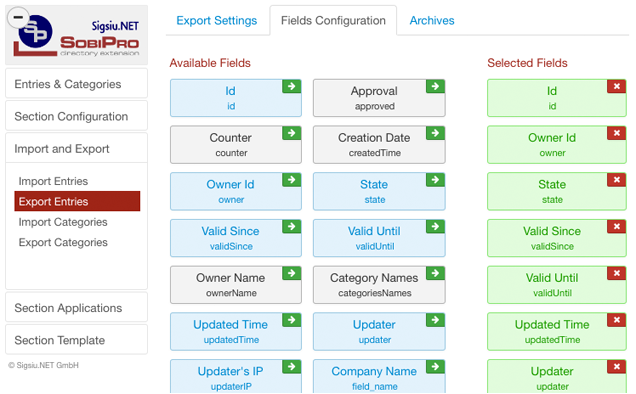The height and width of the screenshot is (394, 636).
Task: Remove Owner Id from selected fields
Action: pos(617,133)
